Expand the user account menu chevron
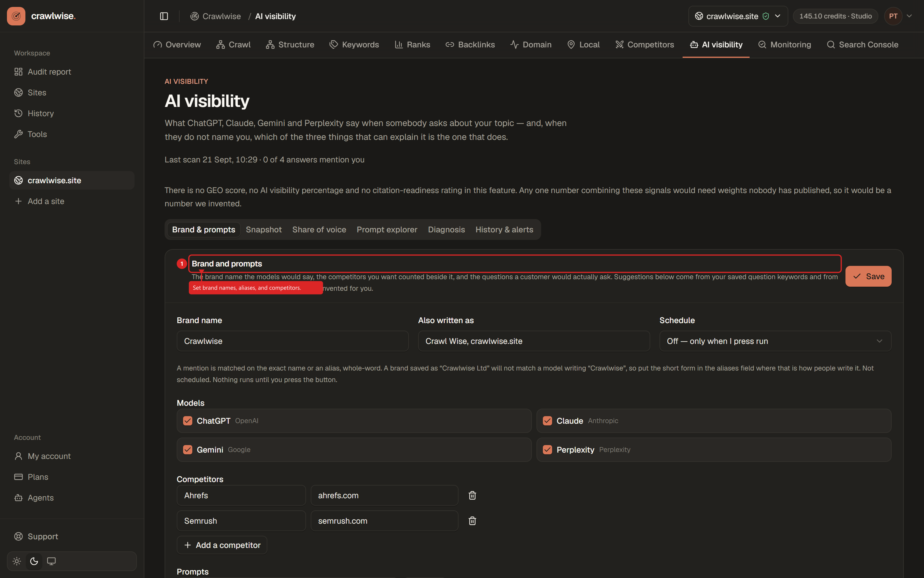Viewport: 924px width, 578px height. click(909, 16)
